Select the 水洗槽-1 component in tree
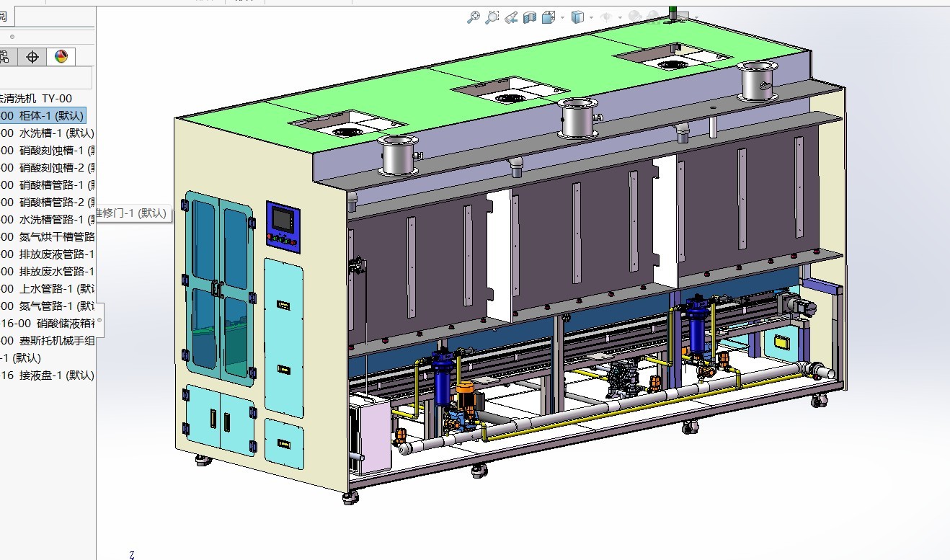The width and height of the screenshot is (950, 560). tap(48, 133)
